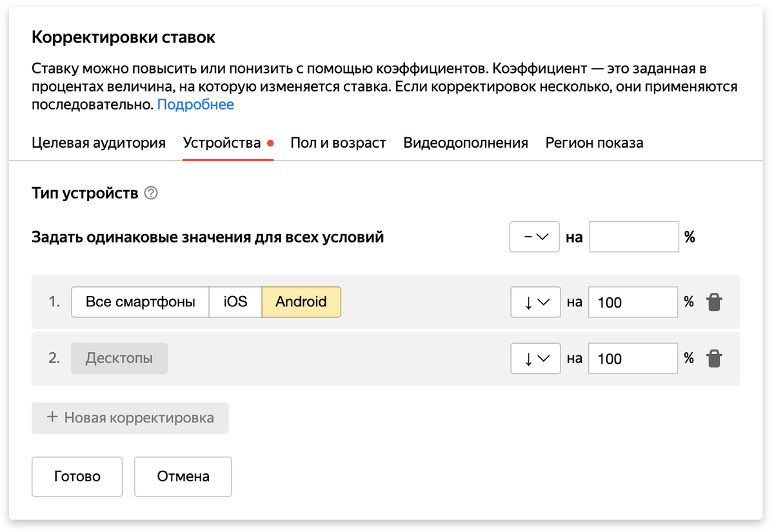Open the direction dropdown for all conditions
Viewport: 774px width, 532px height.
[535, 237]
